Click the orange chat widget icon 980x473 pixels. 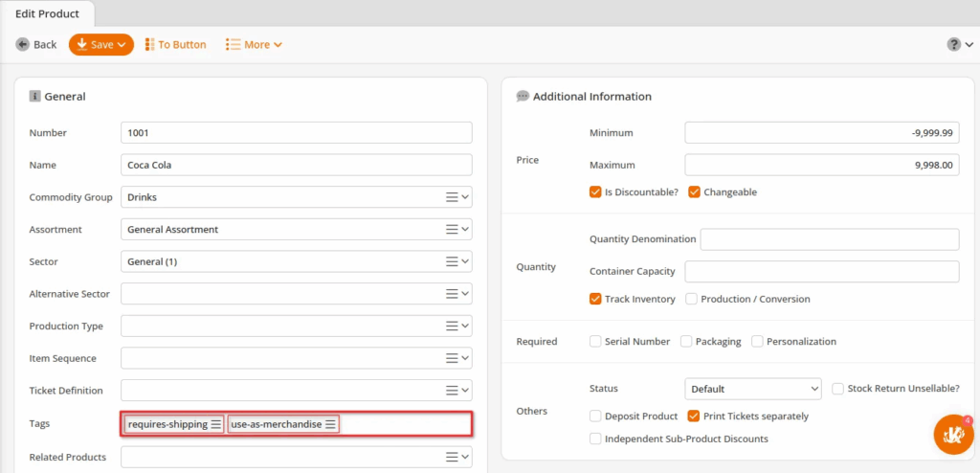click(952, 435)
